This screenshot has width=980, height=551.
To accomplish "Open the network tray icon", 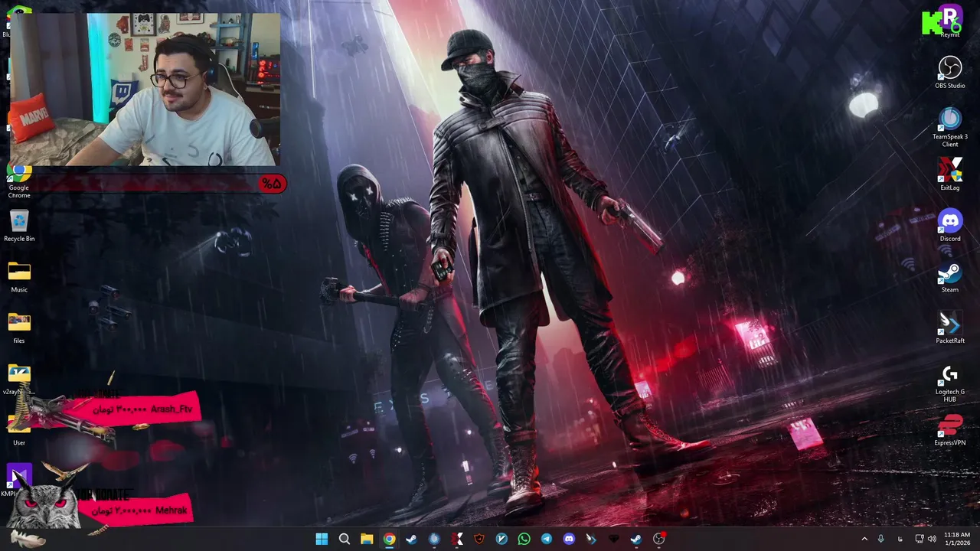I will click(x=920, y=539).
